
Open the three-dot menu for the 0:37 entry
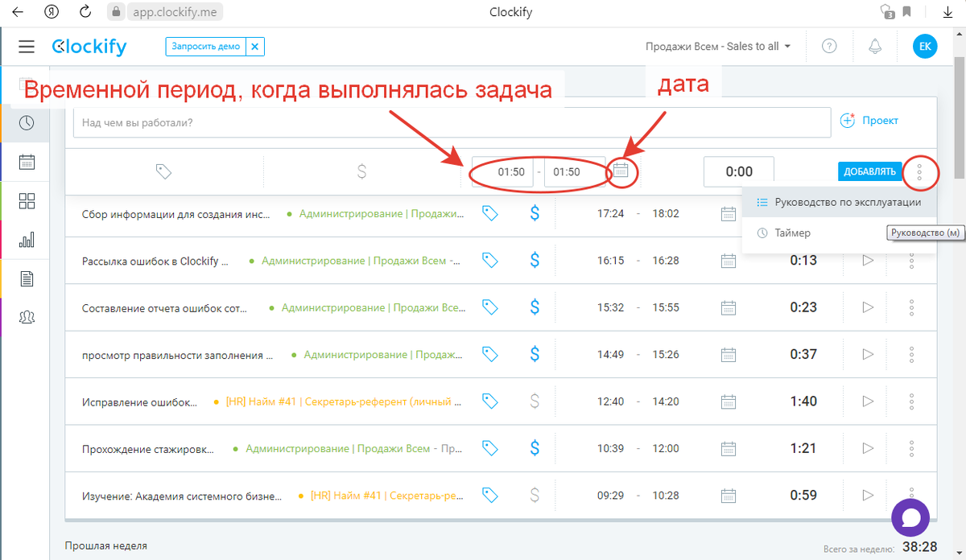pyautogui.click(x=911, y=354)
